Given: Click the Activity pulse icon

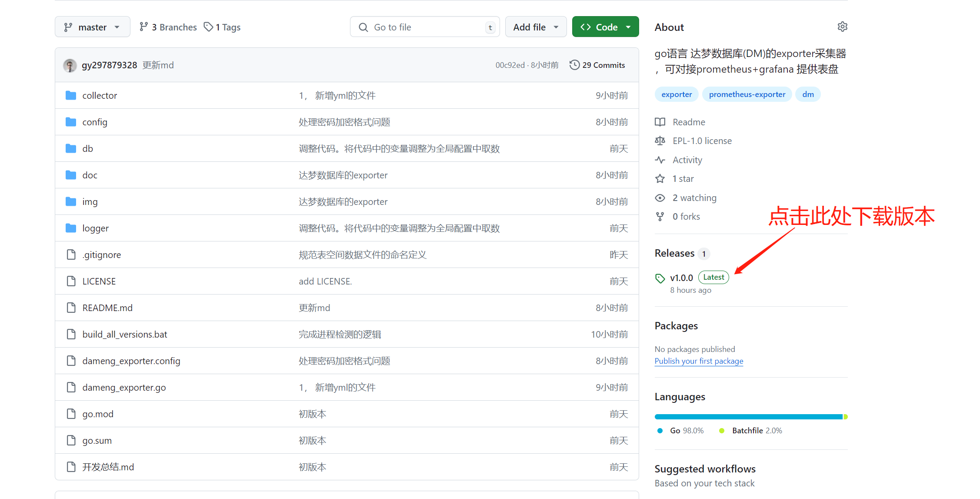Looking at the screenshot, I should coord(660,160).
